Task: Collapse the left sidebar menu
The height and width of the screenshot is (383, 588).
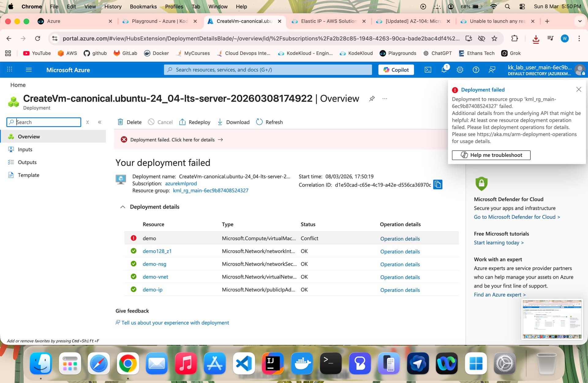Action: coord(100,122)
